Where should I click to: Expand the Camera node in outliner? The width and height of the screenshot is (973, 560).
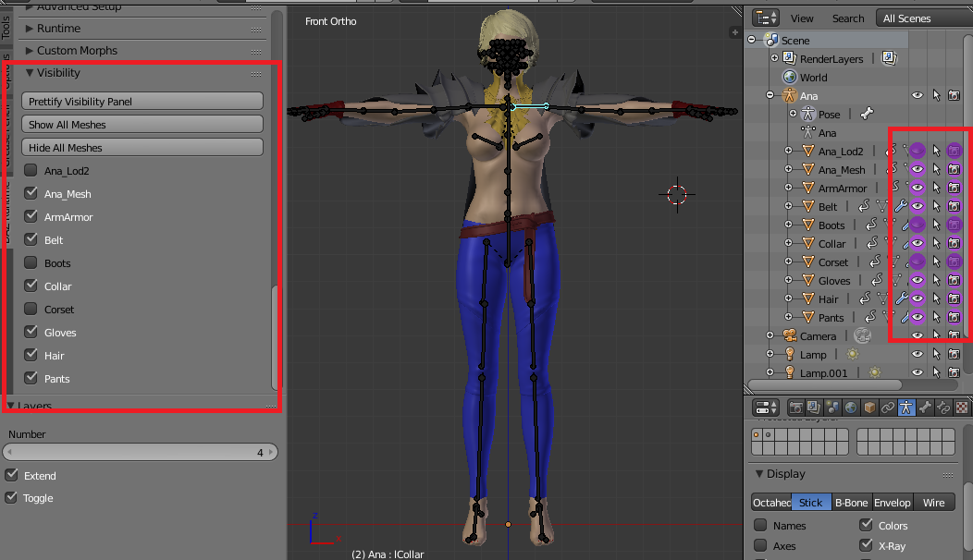click(770, 335)
